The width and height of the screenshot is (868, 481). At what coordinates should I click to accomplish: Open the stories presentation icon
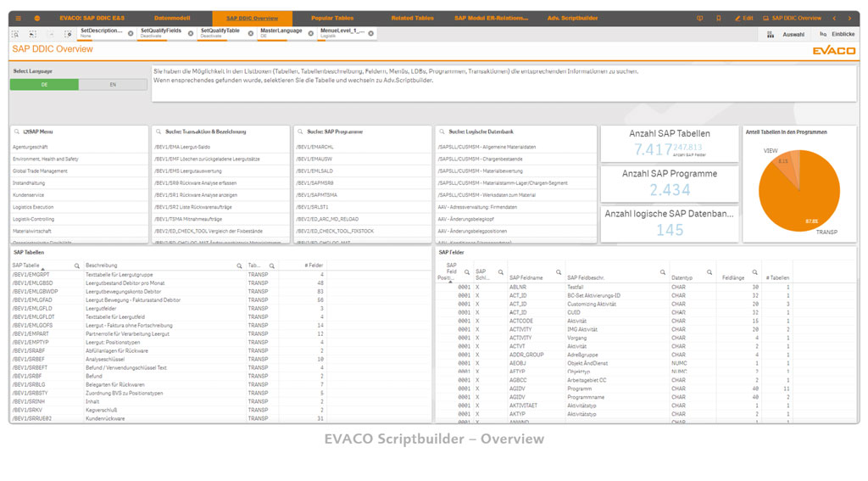coord(699,19)
